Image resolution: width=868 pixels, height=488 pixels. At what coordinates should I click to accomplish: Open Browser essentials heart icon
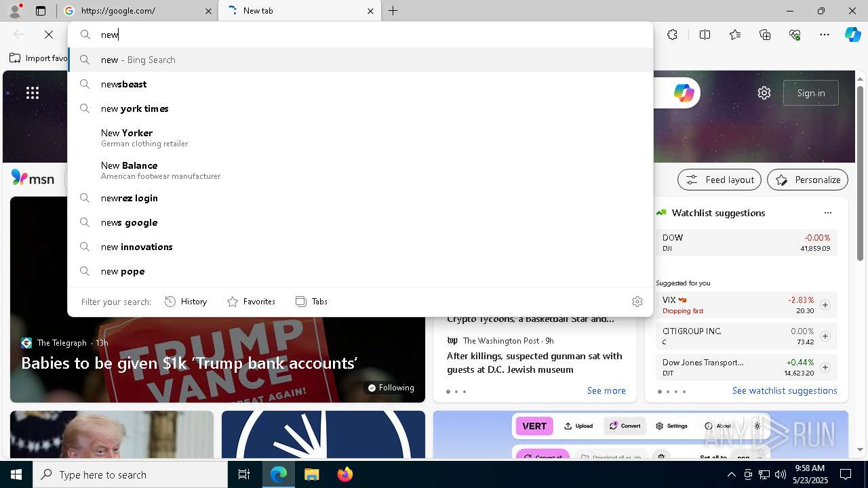click(795, 35)
